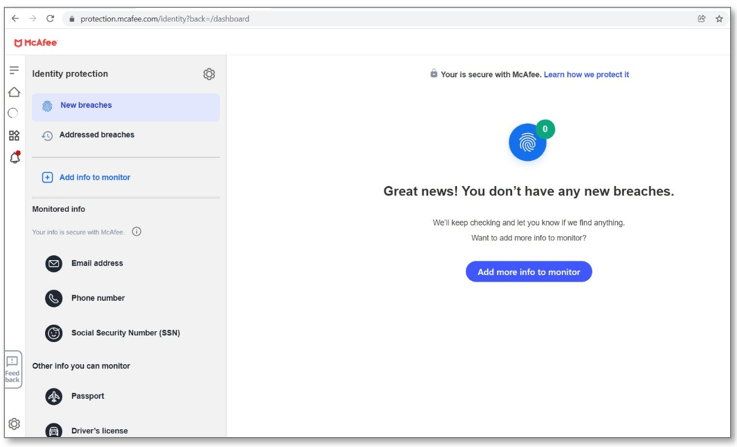Open notifications bell icon

15,157
